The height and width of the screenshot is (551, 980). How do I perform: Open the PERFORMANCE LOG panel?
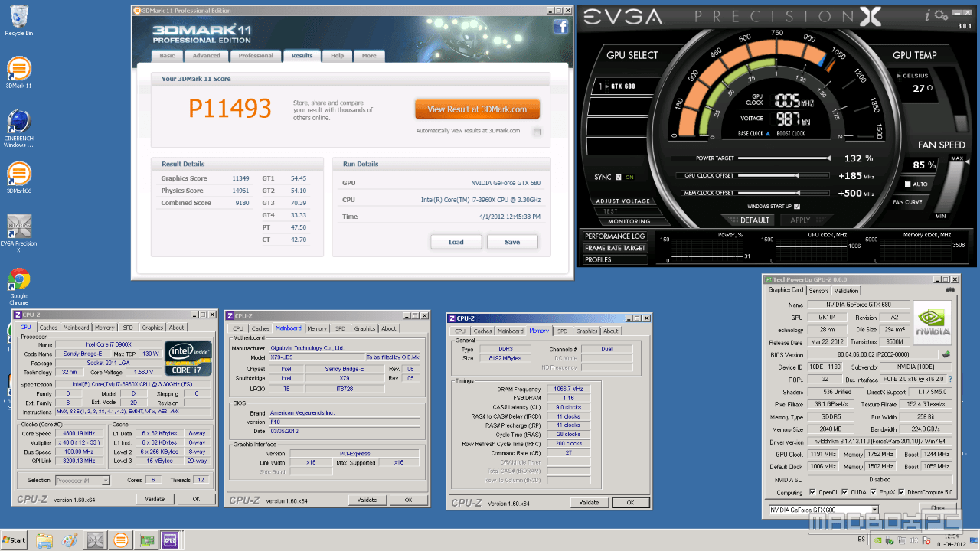point(615,236)
